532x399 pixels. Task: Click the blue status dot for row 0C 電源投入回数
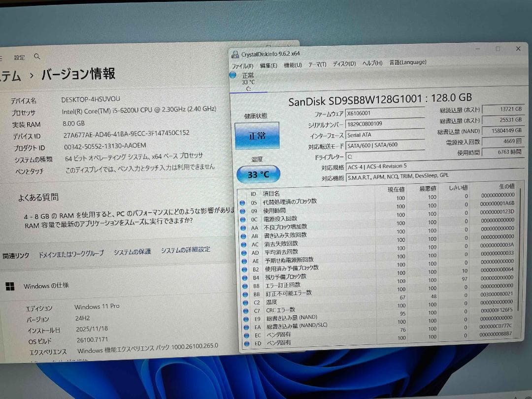point(243,220)
